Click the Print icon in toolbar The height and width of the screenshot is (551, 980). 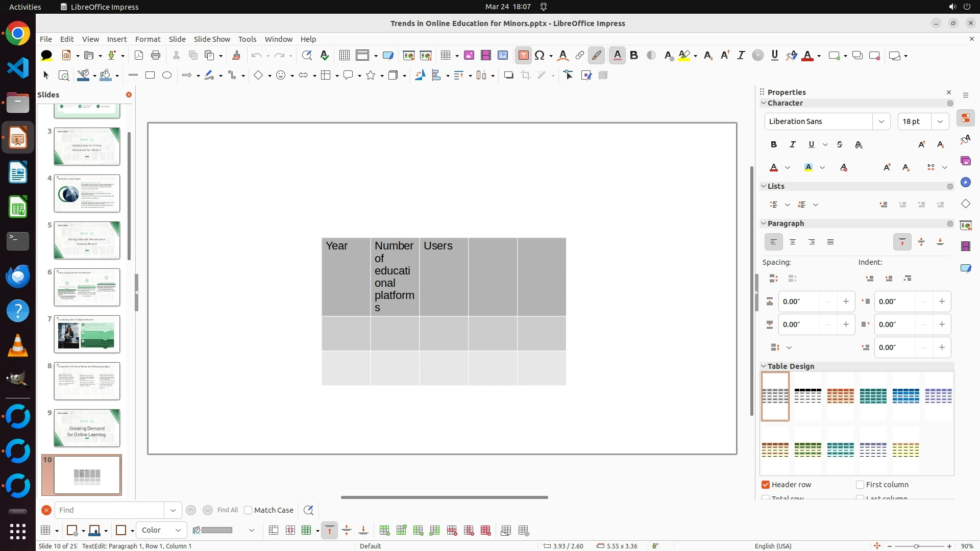[x=156, y=56]
